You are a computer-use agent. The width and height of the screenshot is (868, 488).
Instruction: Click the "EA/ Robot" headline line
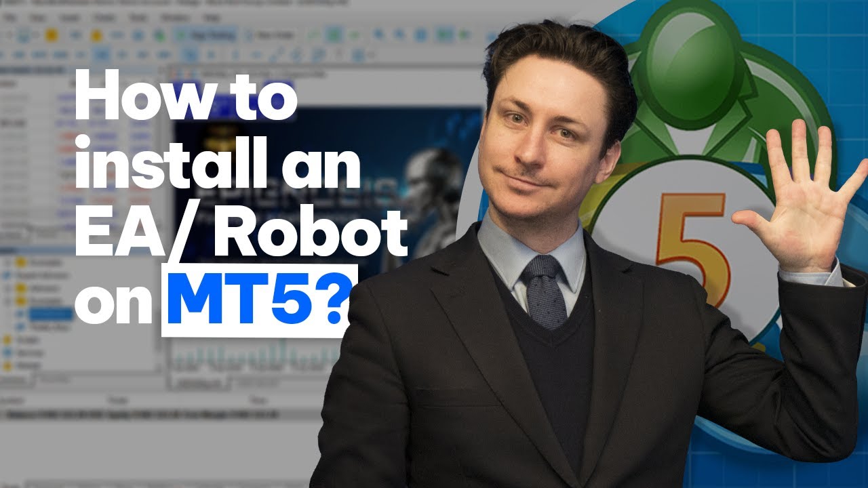click(241, 232)
